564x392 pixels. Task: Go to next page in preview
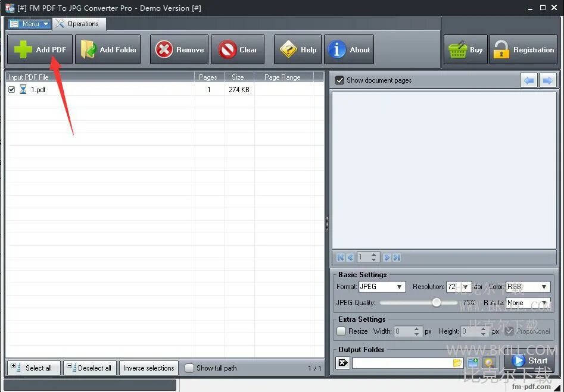pos(387,257)
